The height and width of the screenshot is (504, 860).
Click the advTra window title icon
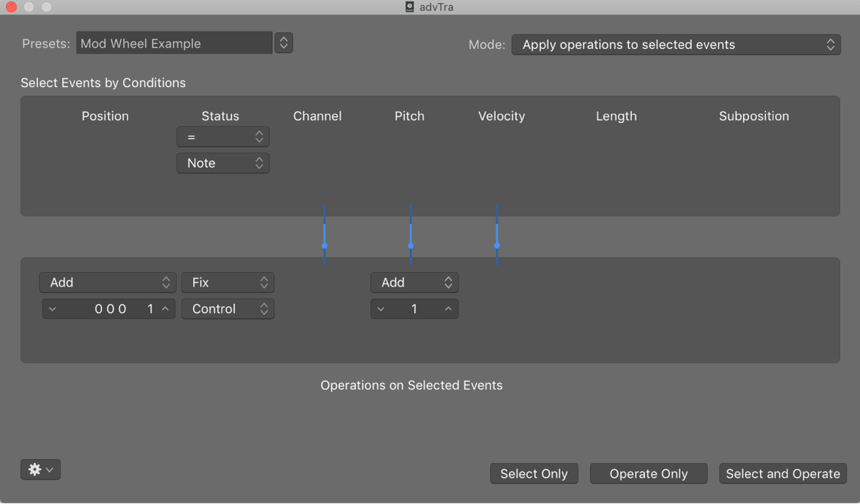pyautogui.click(x=410, y=7)
